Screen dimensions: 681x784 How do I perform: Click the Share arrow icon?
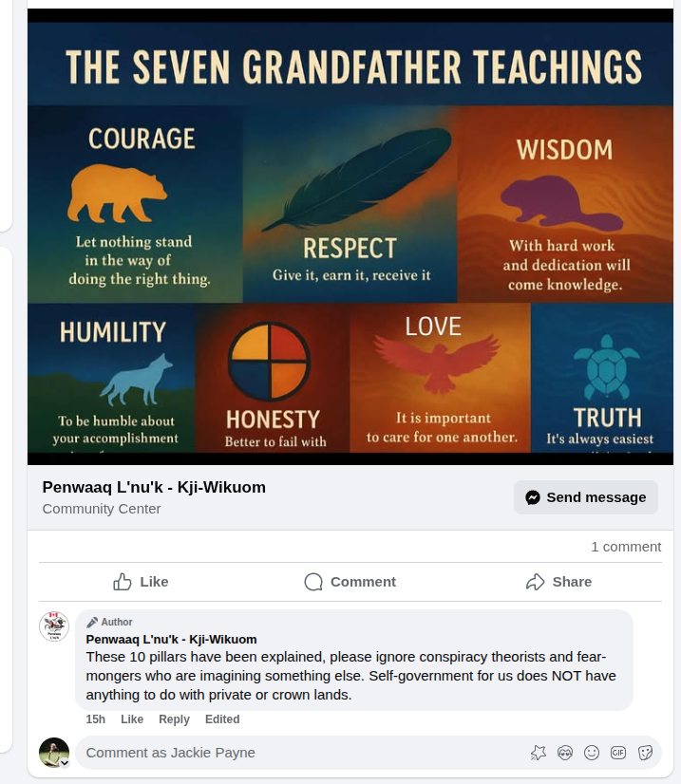click(536, 582)
